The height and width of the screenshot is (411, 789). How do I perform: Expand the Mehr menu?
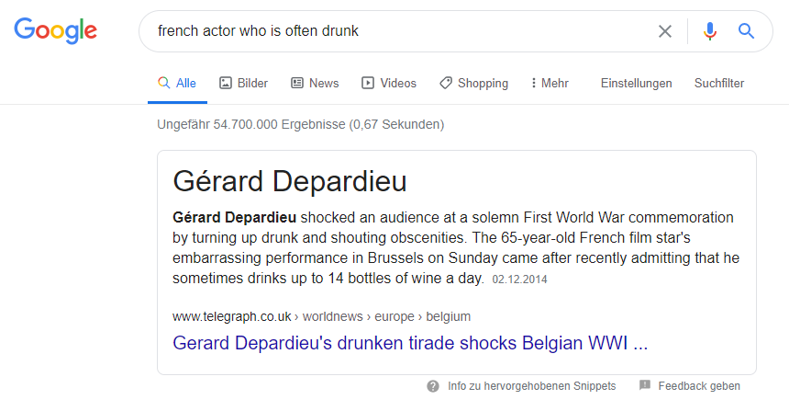pyautogui.click(x=549, y=83)
